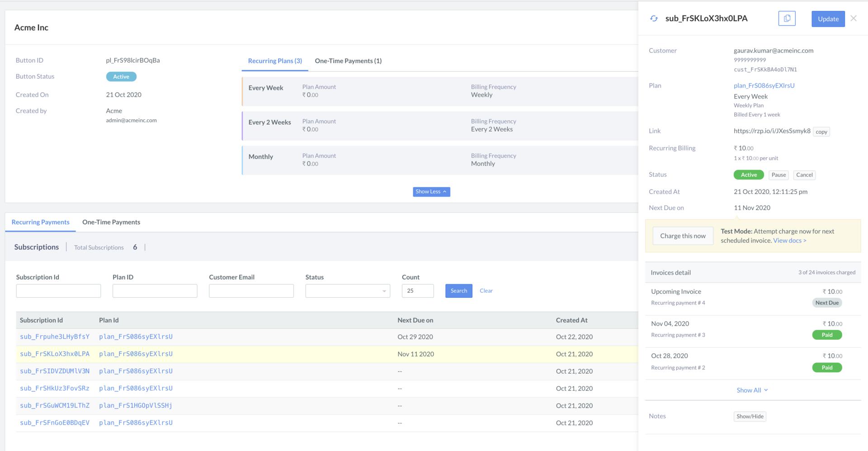
Task: Copy the payment link https://rzp.io/i/JXesSsmyk8
Action: [x=821, y=132]
